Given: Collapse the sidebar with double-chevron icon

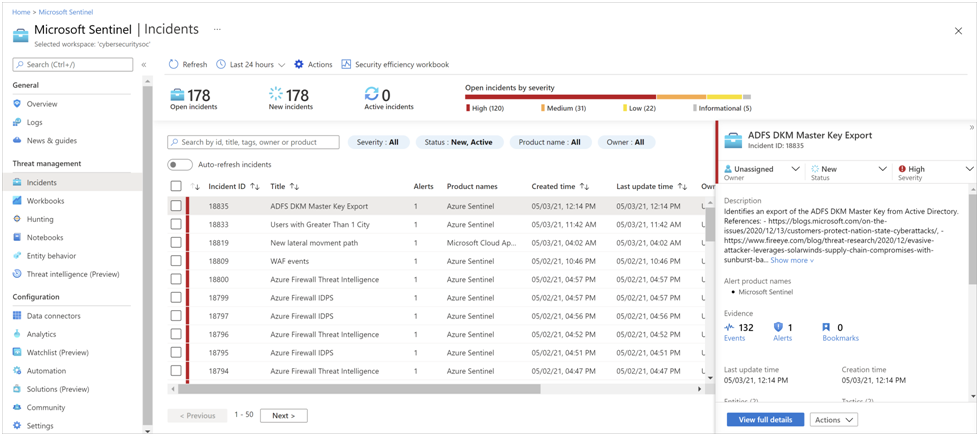Looking at the screenshot, I should click(x=144, y=64).
